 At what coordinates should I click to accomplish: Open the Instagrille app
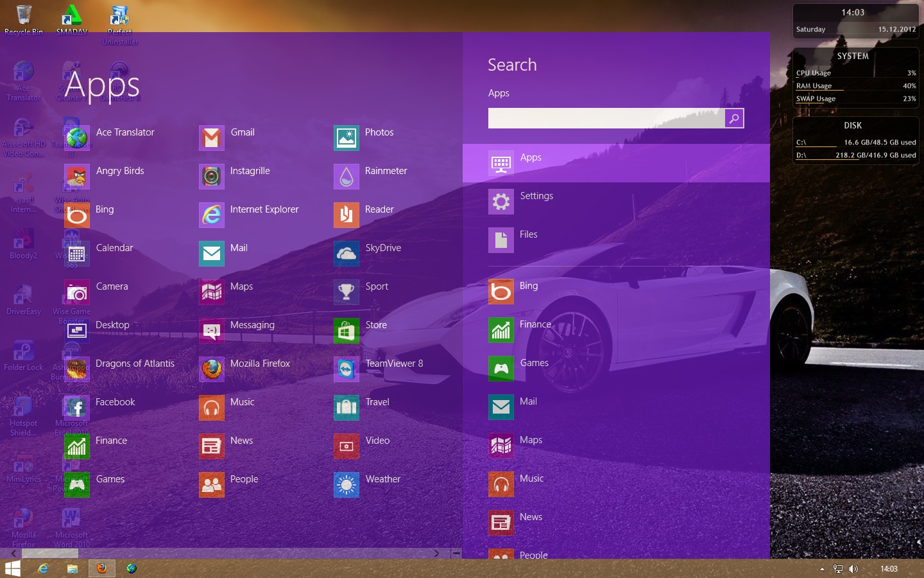212,177
